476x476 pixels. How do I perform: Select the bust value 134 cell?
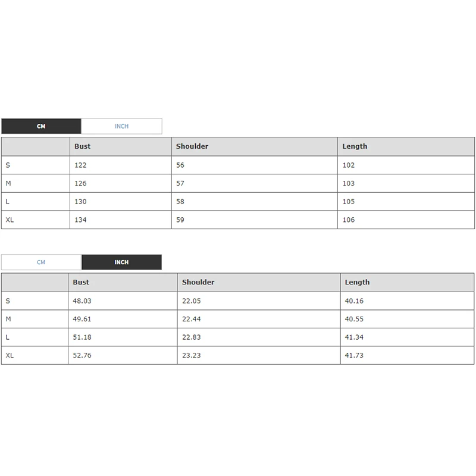80,220
